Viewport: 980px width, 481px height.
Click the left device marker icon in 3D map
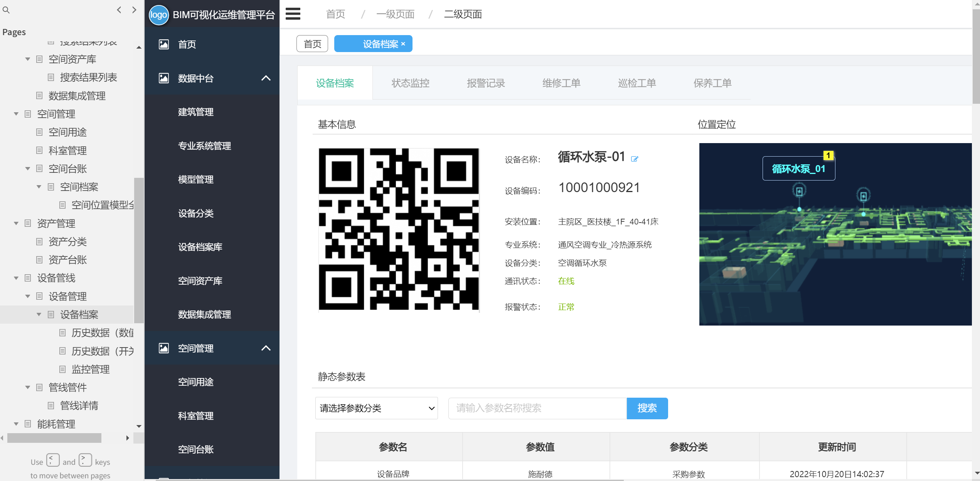coord(799,191)
